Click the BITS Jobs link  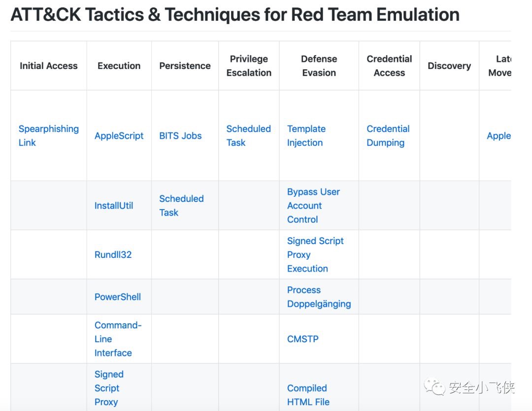180,136
